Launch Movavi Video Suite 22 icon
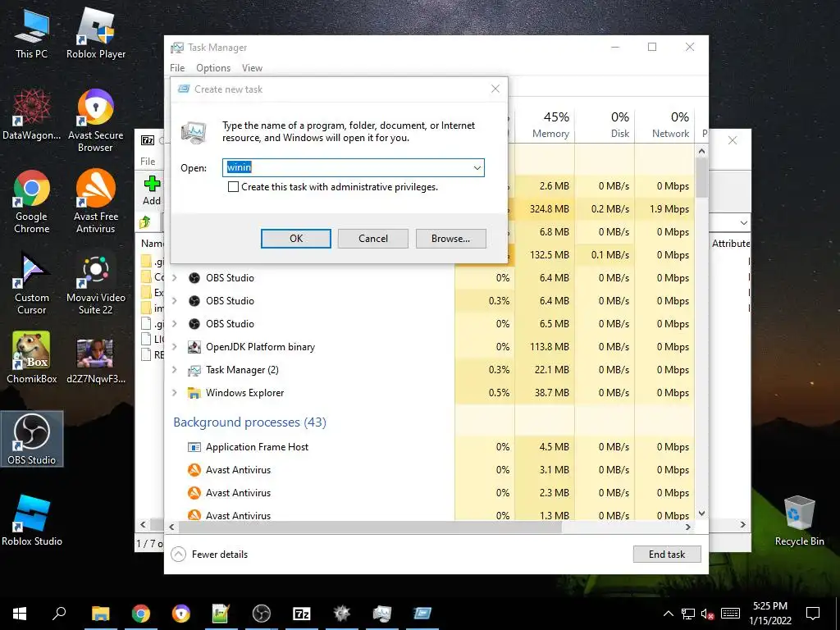Viewport: 840px width, 630px height. point(96,283)
